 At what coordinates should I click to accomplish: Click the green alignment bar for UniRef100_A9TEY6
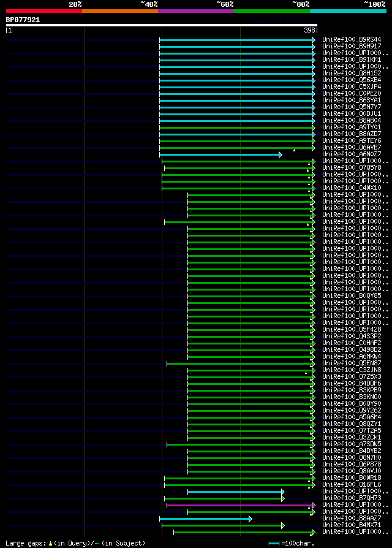tap(237, 141)
